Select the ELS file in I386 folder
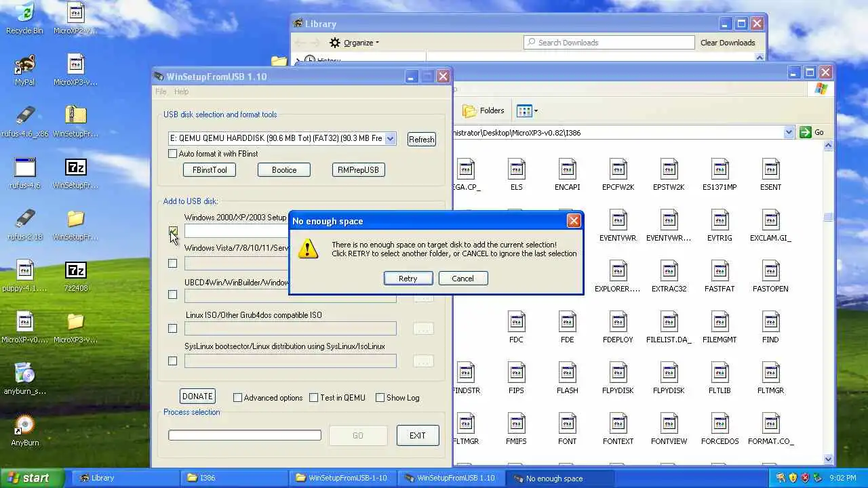868x488 pixels. point(516,175)
